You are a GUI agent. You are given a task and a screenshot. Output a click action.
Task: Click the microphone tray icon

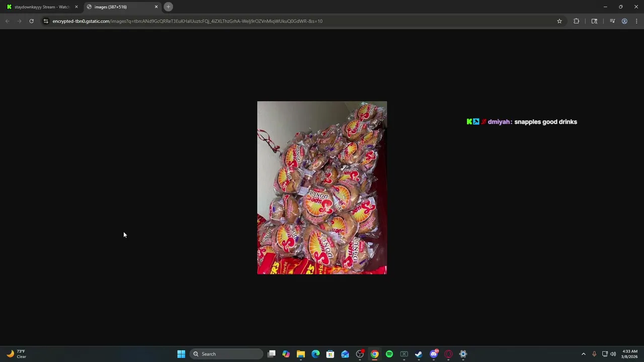click(x=594, y=354)
